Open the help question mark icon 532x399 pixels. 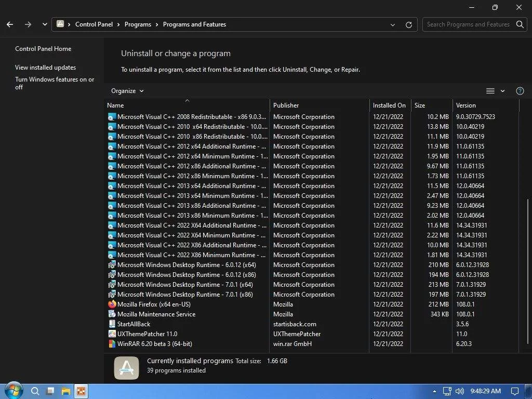(520, 91)
